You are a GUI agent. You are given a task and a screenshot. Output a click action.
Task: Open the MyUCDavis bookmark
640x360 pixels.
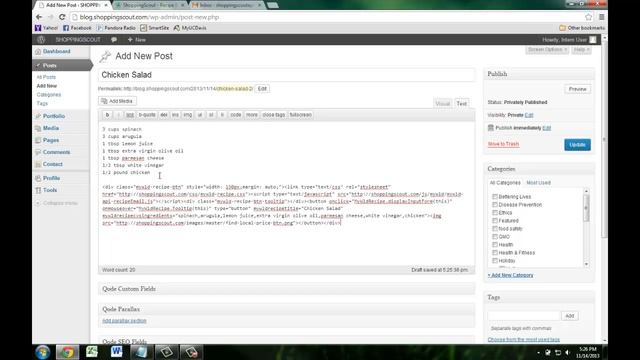tap(190, 28)
